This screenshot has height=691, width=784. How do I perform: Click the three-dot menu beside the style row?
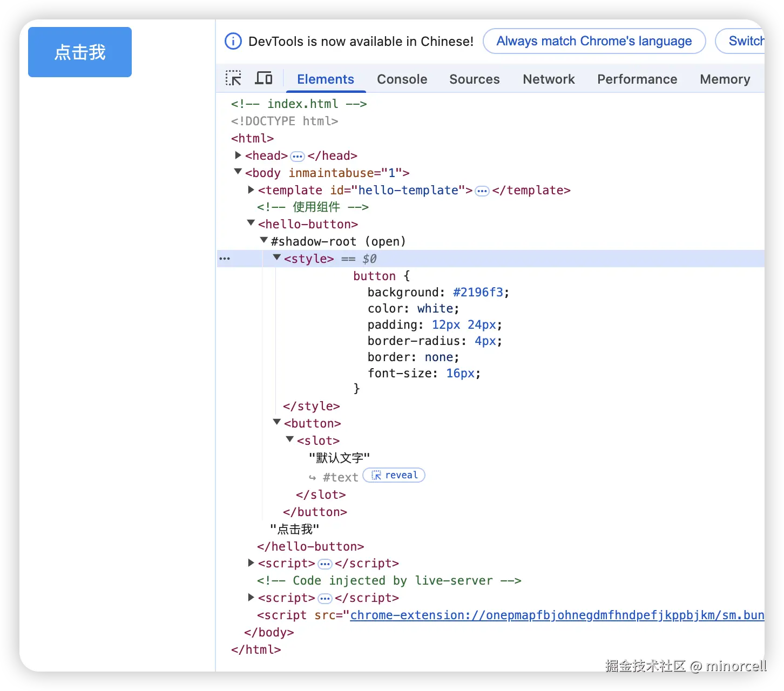tap(225, 259)
